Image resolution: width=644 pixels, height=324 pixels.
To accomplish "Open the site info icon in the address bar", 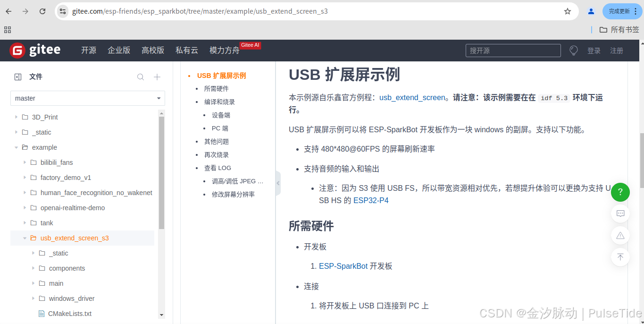I will tap(63, 11).
